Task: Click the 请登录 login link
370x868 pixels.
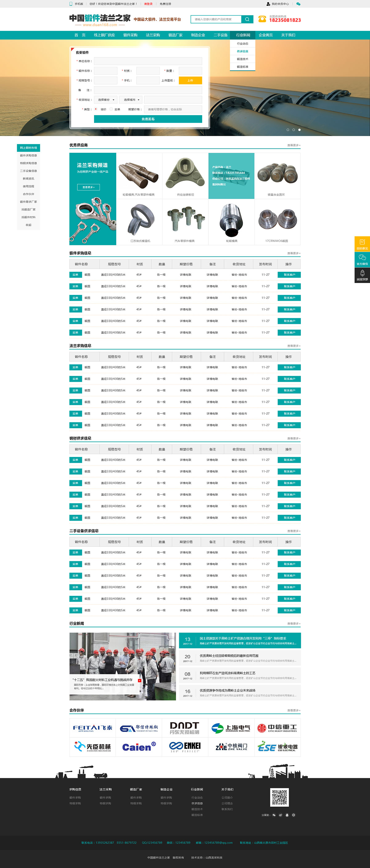Action: pos(148,4)
